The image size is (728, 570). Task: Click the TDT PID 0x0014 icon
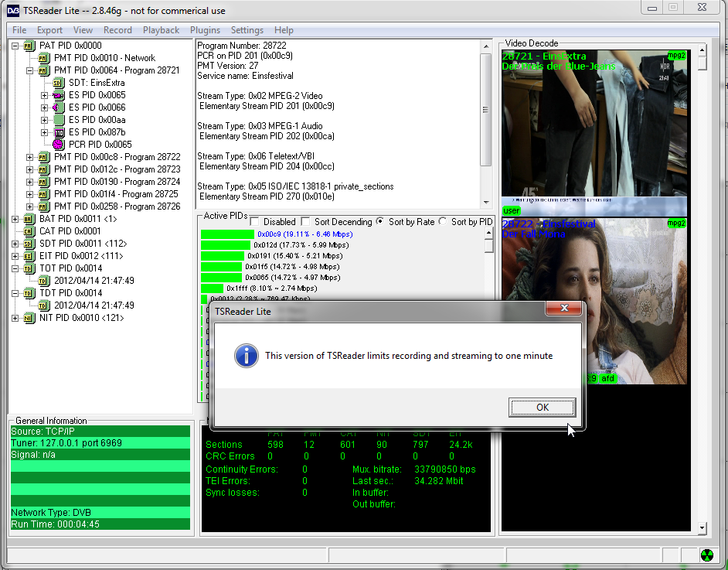[29, 293]
